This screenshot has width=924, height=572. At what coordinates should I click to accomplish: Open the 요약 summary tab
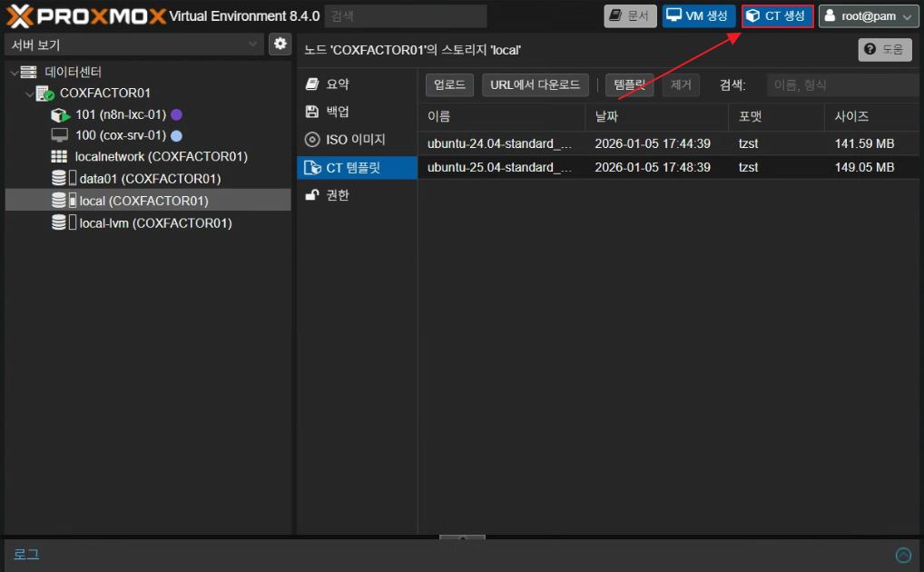(357, 84)
